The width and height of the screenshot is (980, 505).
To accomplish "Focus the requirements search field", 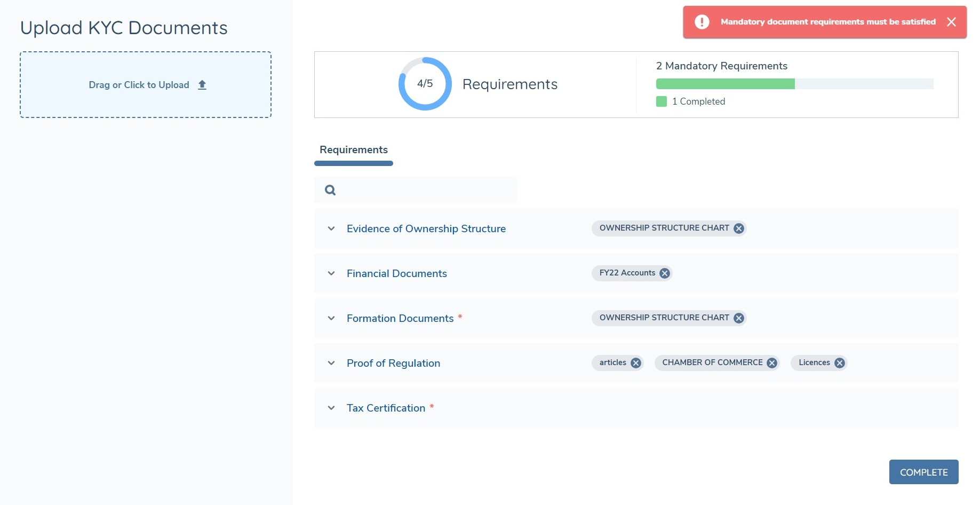I will [424, 190].
